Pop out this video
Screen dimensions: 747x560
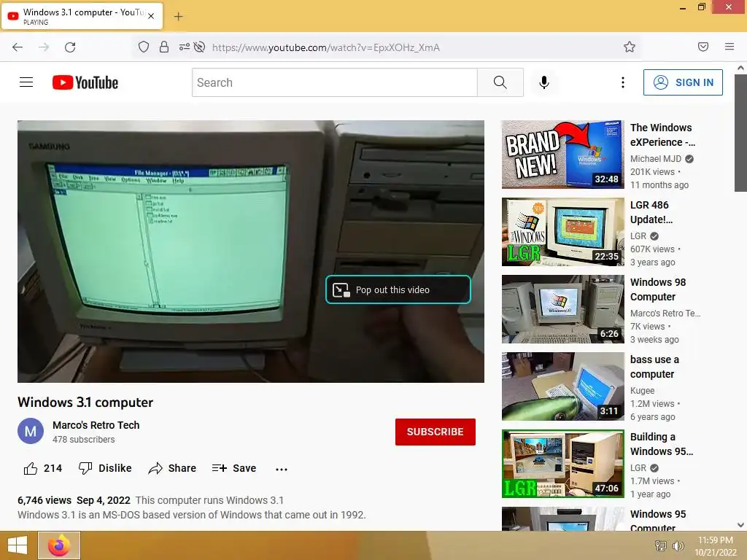398,289
